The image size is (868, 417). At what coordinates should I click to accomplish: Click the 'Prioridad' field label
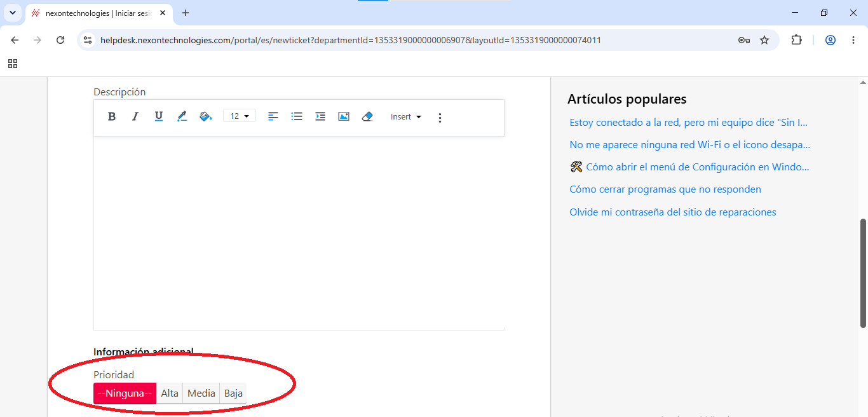click(x=114, y=375)
